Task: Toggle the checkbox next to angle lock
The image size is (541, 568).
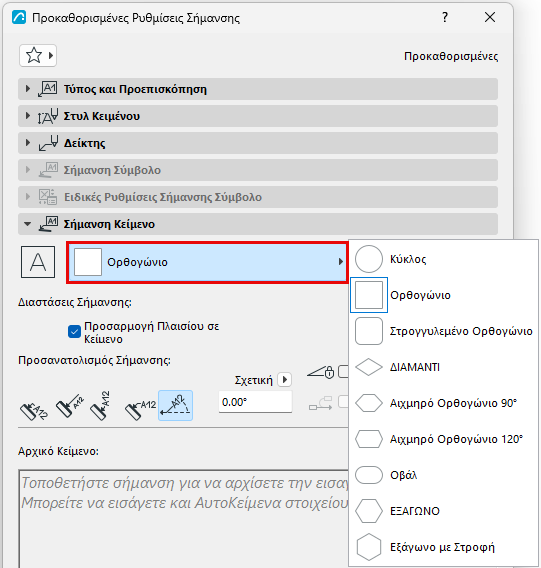Action: click(x=343, y=372)
